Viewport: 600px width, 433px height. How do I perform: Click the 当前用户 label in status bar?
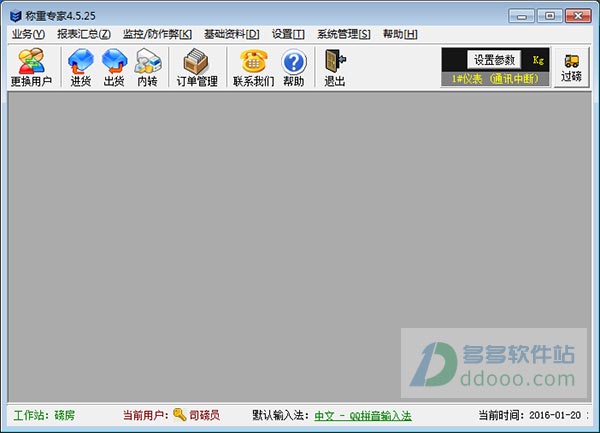click(x=145, y=415)
